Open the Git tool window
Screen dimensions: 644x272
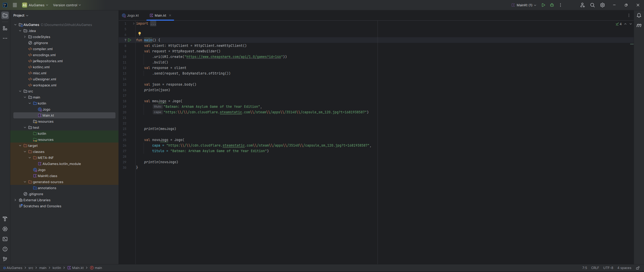pyautogui.click(x=5, y=259)
